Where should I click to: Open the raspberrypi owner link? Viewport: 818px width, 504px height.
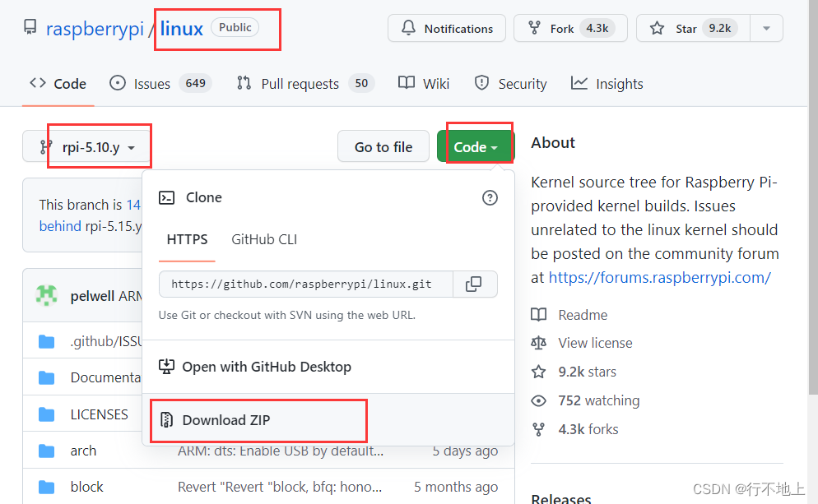pos(95,28)
